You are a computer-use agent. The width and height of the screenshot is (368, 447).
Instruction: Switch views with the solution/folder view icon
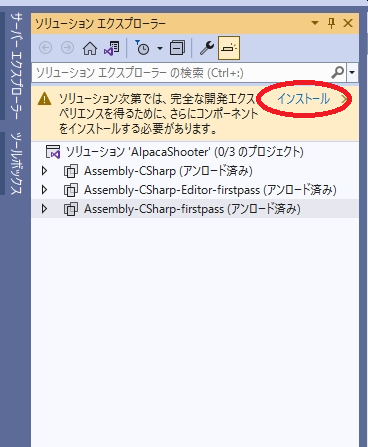[x=112, y=48]
